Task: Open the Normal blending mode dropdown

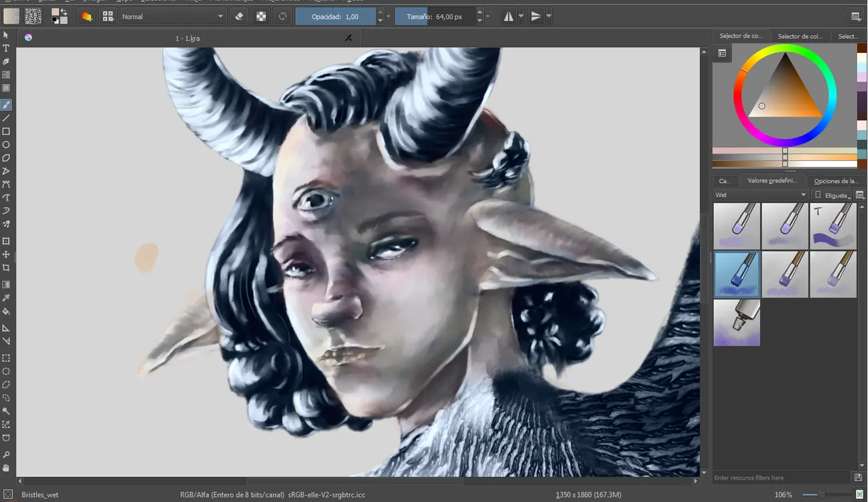Action: click(x=173, y=16)
